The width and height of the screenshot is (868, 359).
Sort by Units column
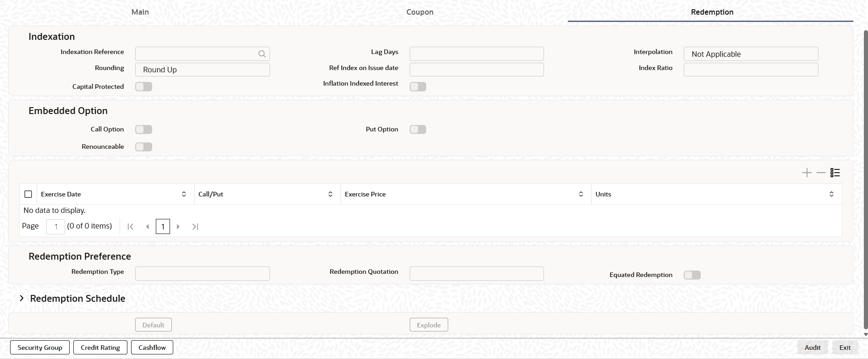(x=831, y=194)
